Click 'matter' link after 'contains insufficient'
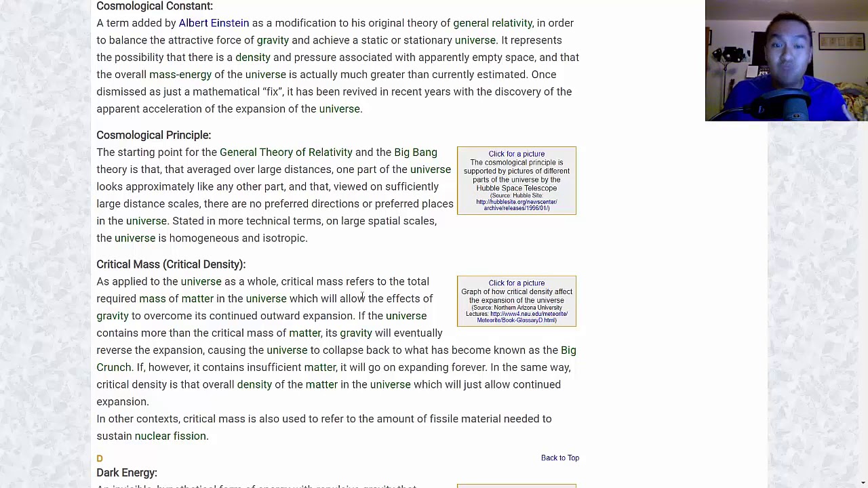The width and height of the screenshot is (868, 488). pos(320,367)
